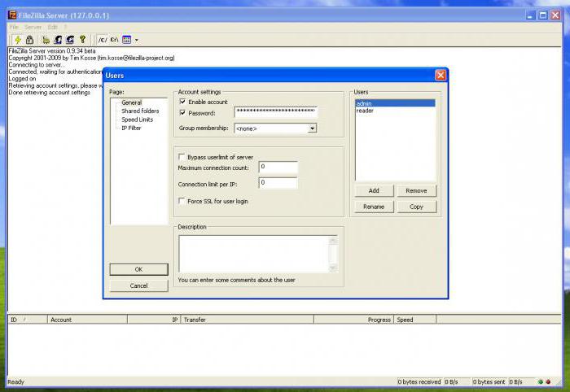This screenshot has width=570, height=392.
Task: Click the 'Logged on' log line
Action: coord(22,78)
